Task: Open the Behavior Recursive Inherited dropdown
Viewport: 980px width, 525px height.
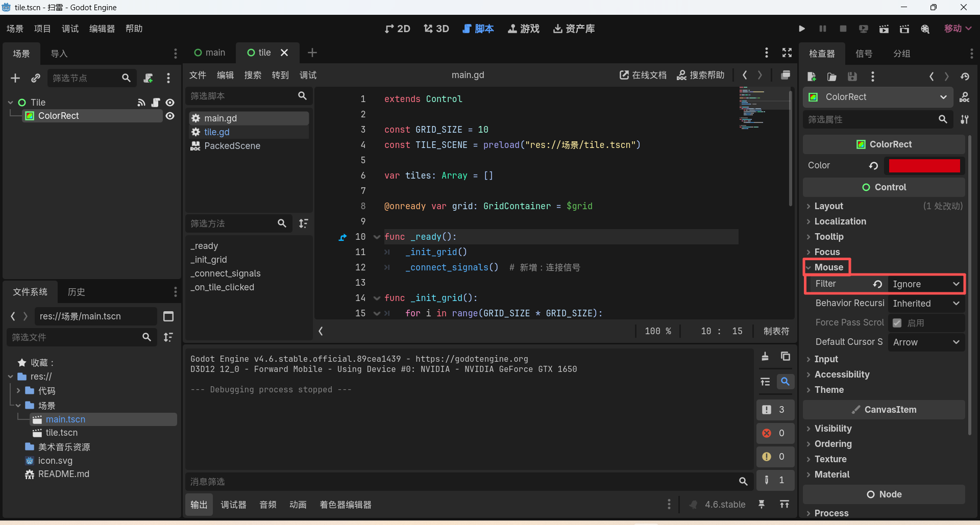Action: pyautogui.click(x=926, y=304)
